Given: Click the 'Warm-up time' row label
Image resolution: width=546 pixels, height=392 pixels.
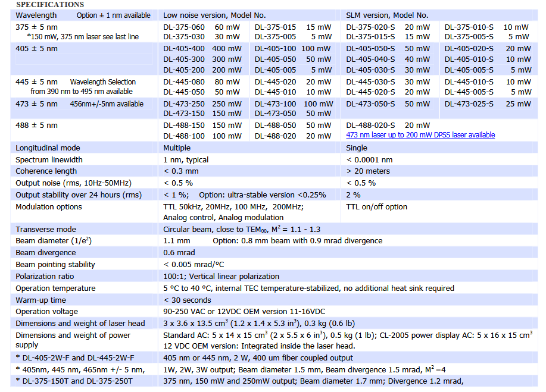Looking at the screenshot, I should click(x=40, y=300).
